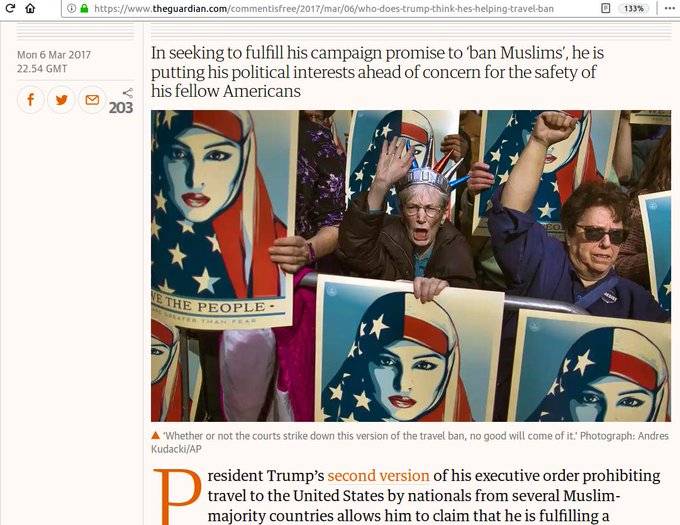Viewport: 680px width, 525px height.
Task: Click the photo caption crediting Andres Kudacki/AP
Action: (410, 442)
